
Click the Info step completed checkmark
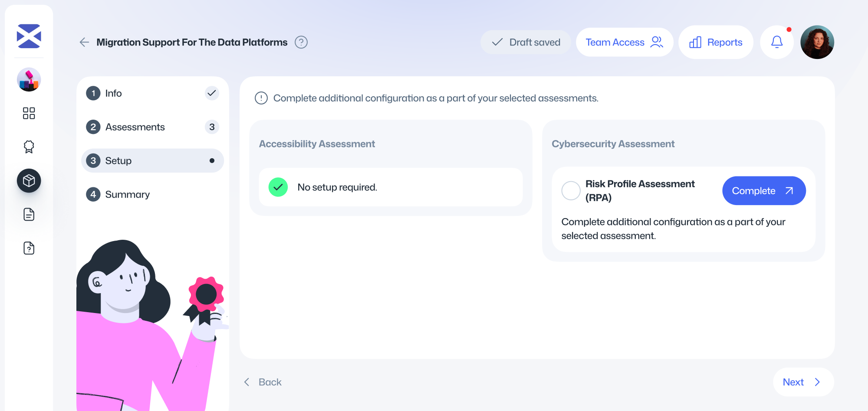(x=212, y=93)
